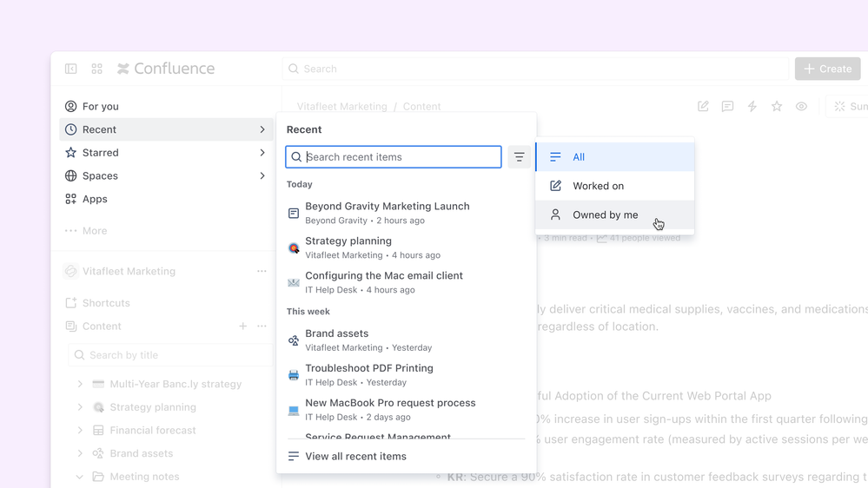
Task: Open Vitafleet Marketing space options menu
Action: pos(262,271)
